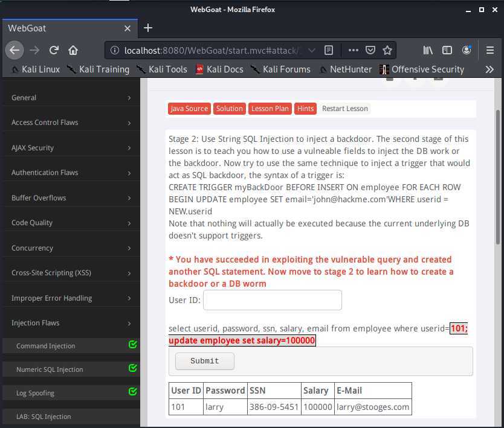This screenshot has width=504, height=428.
Task: Open the Lesson Plan
Action: (x=270, y=109)
